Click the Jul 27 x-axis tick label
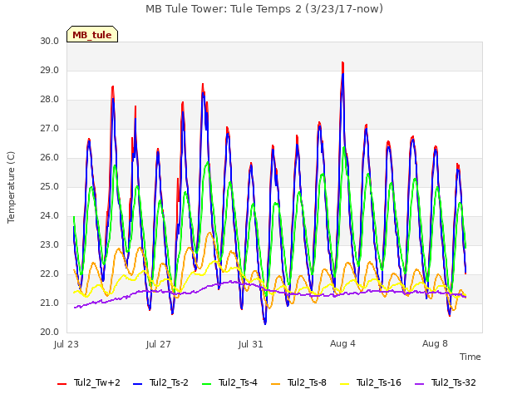Screen dimensions: 532x399 159,344
